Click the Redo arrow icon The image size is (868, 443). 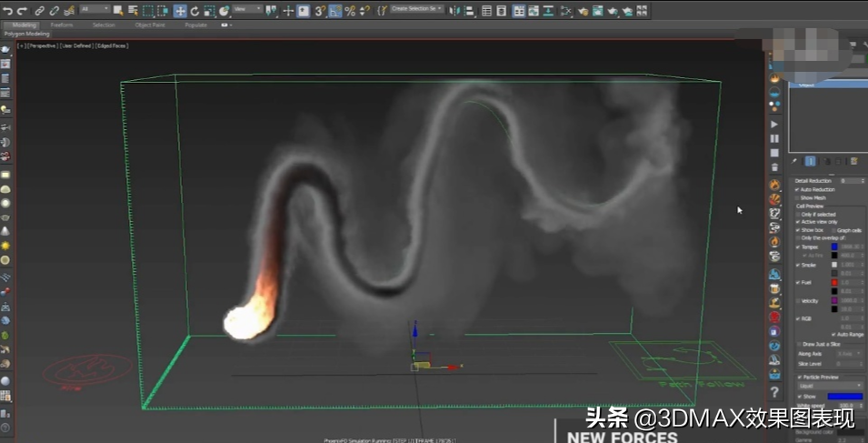pyautogui.click(x=22, y=11)
